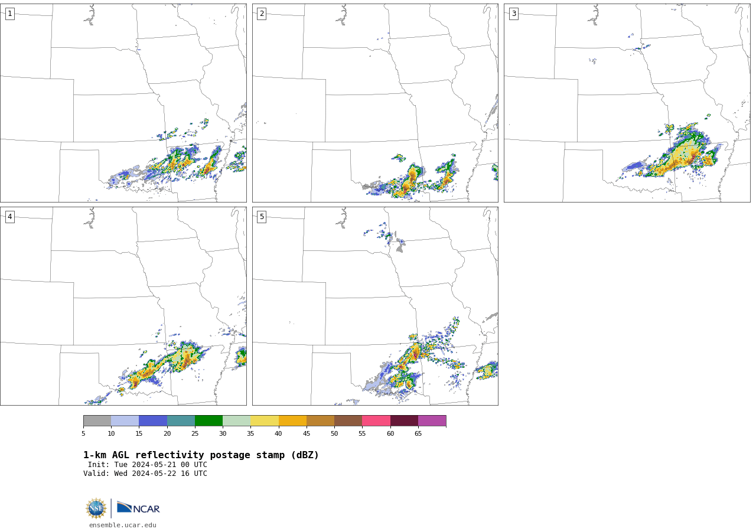Click the brown 50-55 dBZ swatch
The width and height of the screenshot is (756, 532).
coord(348,420)
